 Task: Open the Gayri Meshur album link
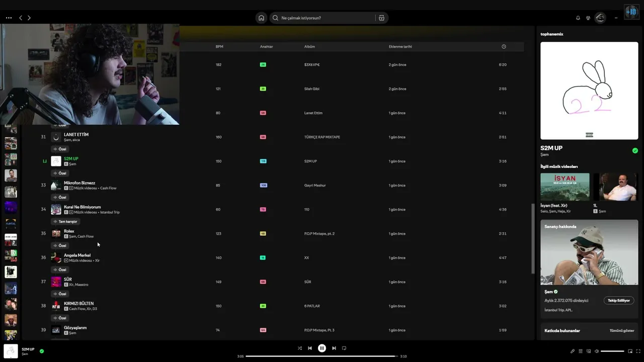315,185
